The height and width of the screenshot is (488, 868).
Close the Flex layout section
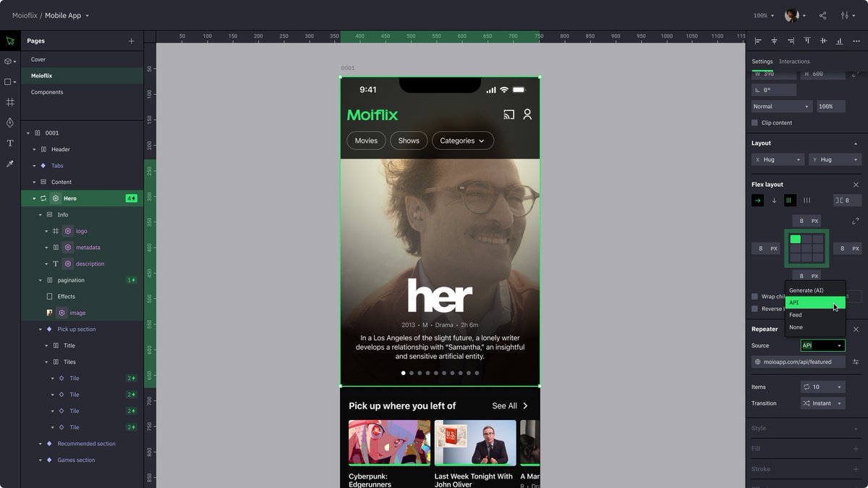[x=856, y=185]
